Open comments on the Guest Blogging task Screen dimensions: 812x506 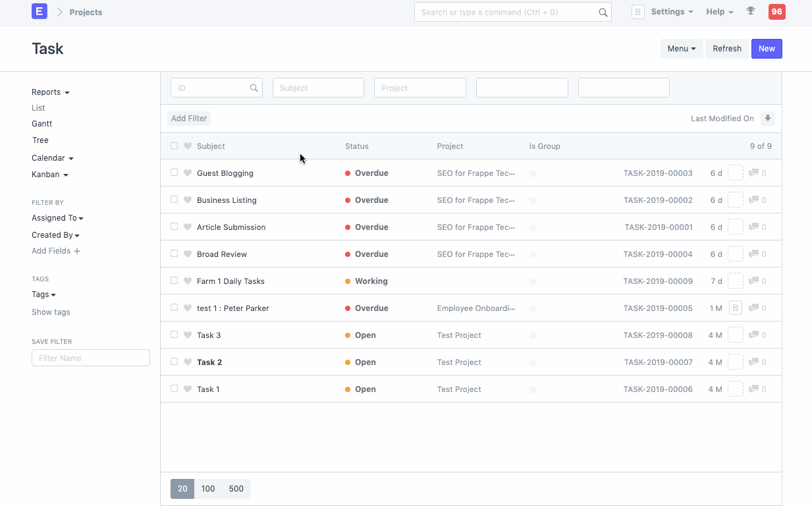coord(755,173)
